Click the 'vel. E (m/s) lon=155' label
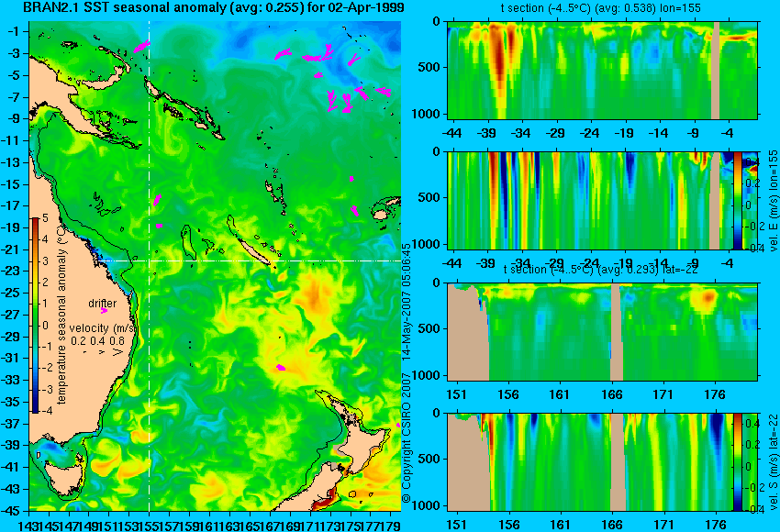The height and width of the screenshot is (532, 780). click(774, 200)
